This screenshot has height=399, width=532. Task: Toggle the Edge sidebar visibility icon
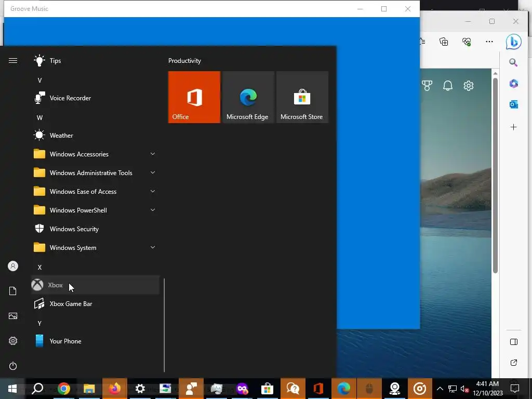tap(514, 342)
